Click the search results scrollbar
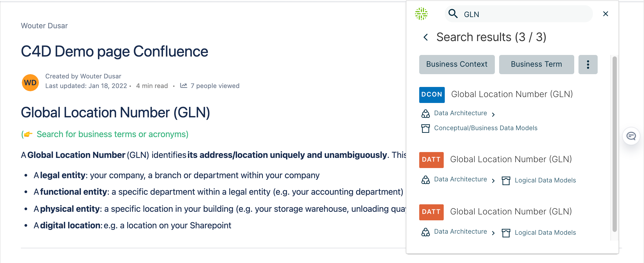 click(x=614, y=144)
